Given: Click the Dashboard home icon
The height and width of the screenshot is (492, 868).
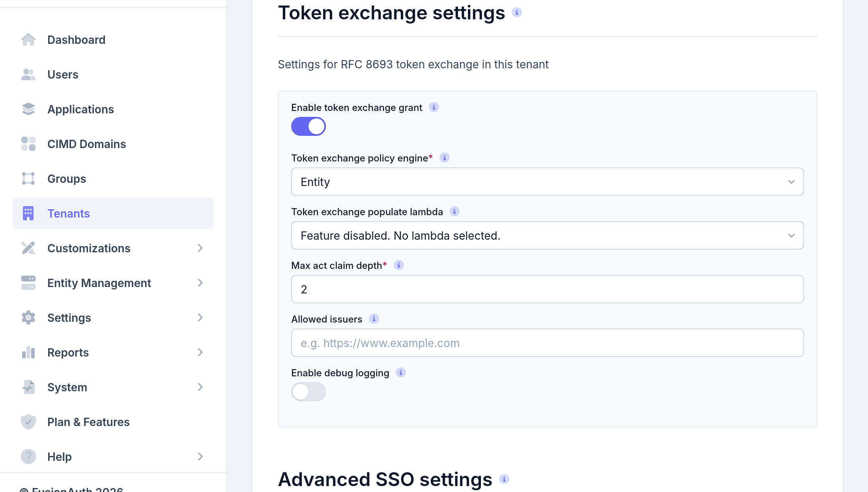Looking at the screenshot, I should (28, 40).
